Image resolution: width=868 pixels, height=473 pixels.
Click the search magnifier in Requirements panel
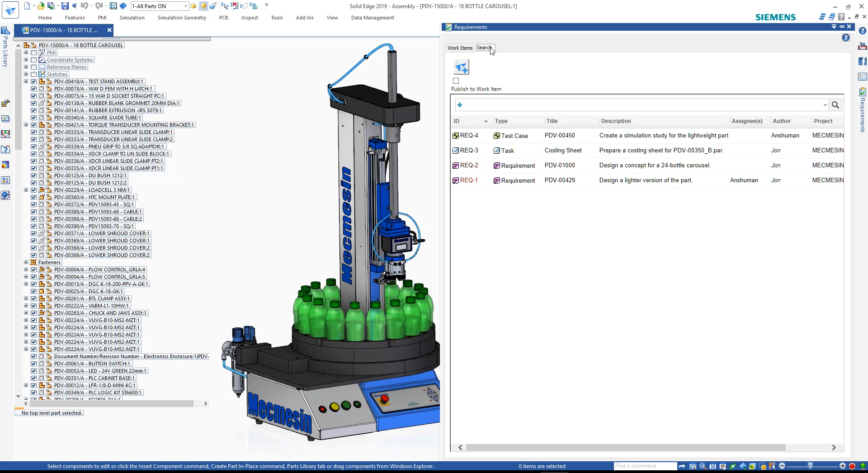pyautogui.click(x=835, y=105)
